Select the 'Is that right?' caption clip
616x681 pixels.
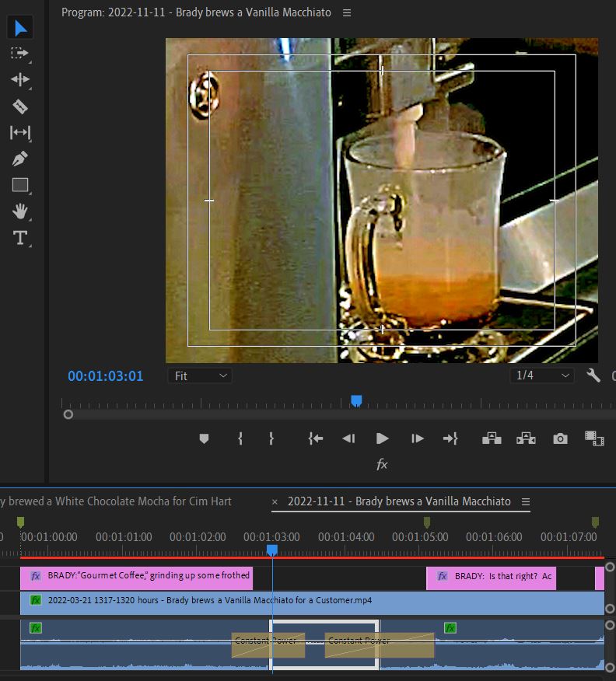491,578
